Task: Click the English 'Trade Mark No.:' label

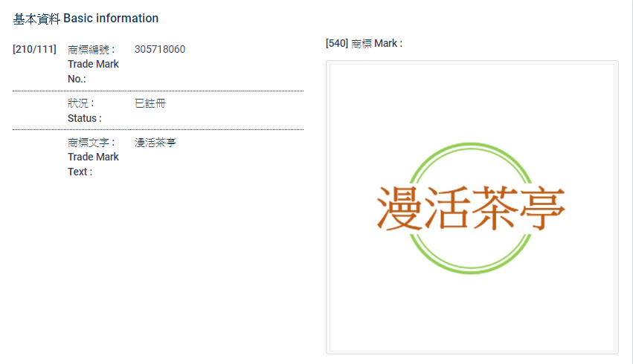Action: pos(92,71)
